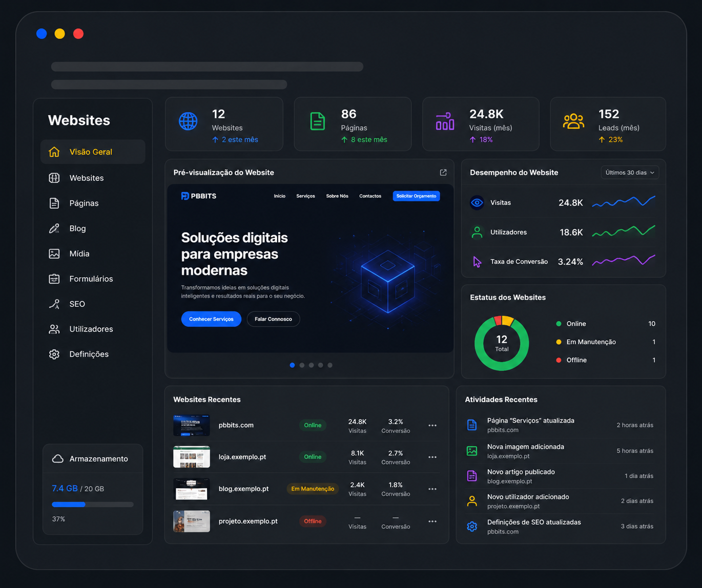The width and height of the screenshot is (702, 588).
Task: Open more options for projeto.exemplo.pt row
Action: pyautogui.click(x=432, y=521)
